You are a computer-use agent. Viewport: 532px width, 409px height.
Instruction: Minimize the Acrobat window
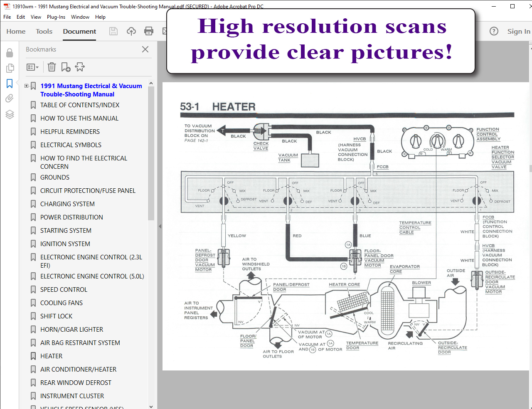tap(493, 6)
